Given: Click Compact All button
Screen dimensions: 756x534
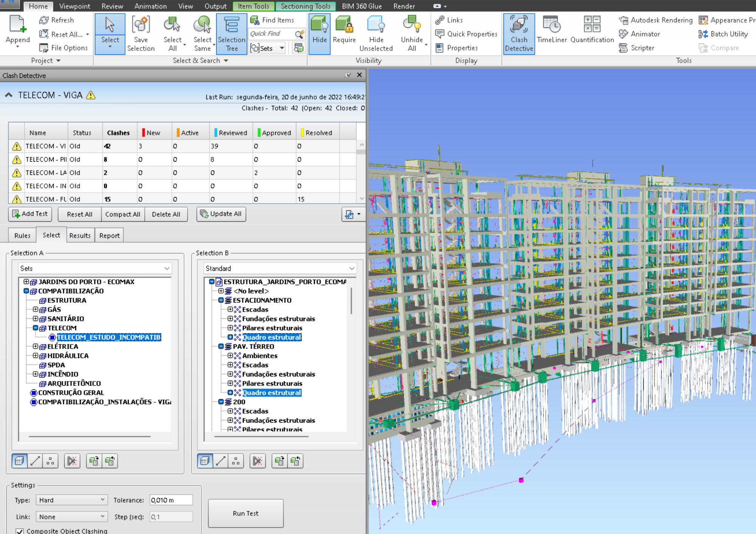Looking at the screenshot, I should click(x=122, y=214).
